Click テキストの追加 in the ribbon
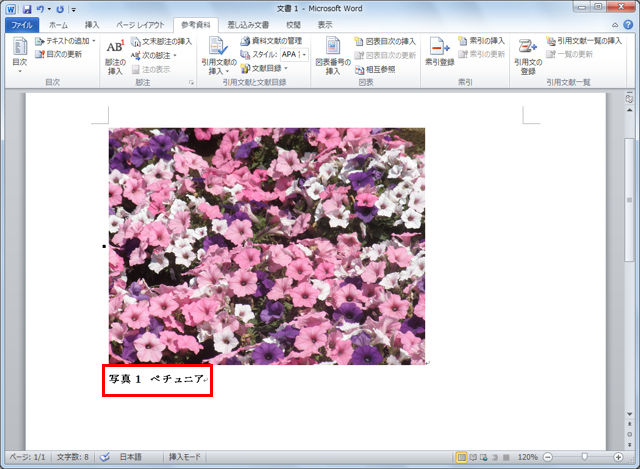The width and height of the screenshot is (640, 469). point(63,41)
